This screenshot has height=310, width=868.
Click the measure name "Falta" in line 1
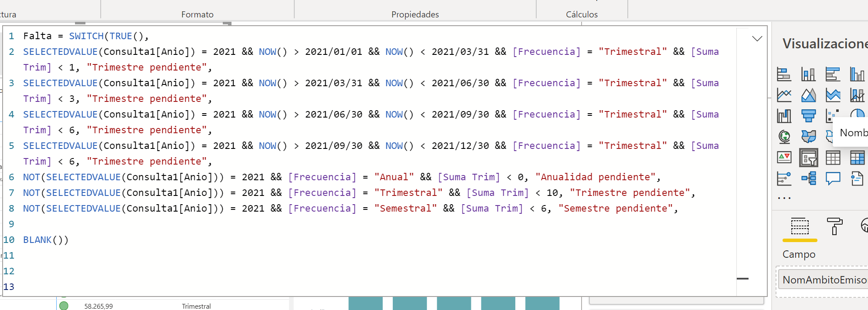37,36
